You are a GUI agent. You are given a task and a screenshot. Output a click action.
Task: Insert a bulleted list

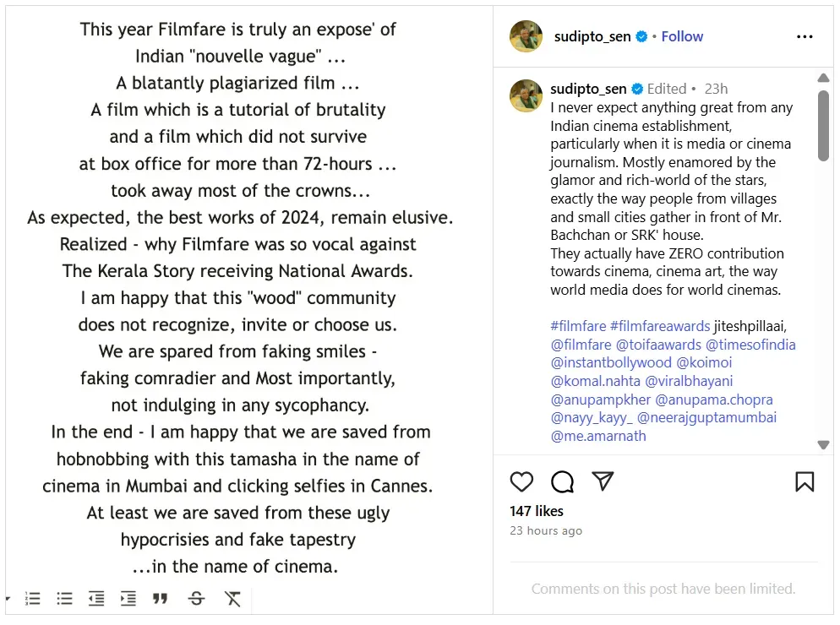(65, 599)
